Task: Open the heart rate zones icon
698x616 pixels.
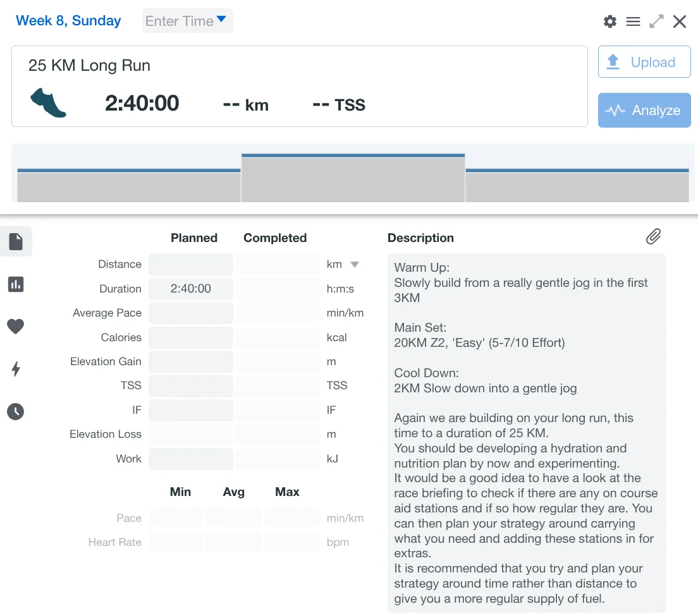Action: coord(16,327)
